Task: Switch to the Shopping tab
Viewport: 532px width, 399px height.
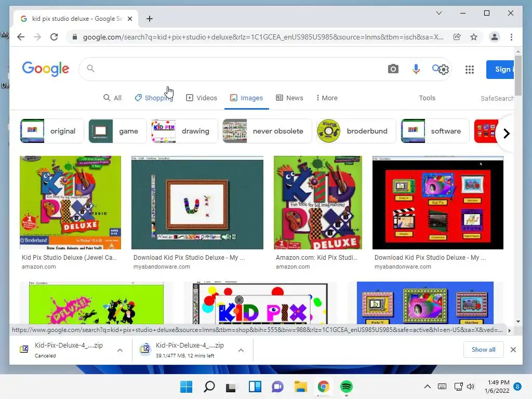Action: pyautogui.click(x=154, y=98)
